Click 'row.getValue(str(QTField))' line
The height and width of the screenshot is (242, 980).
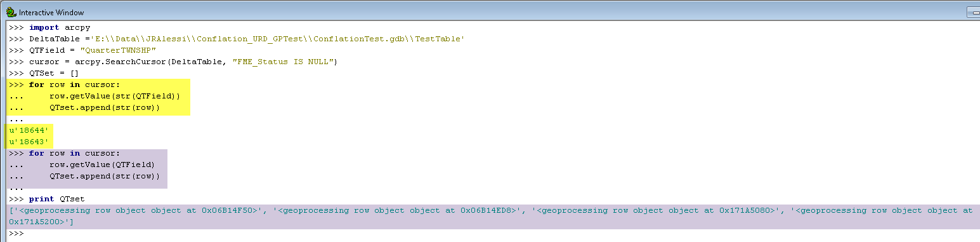coord(115,96)
